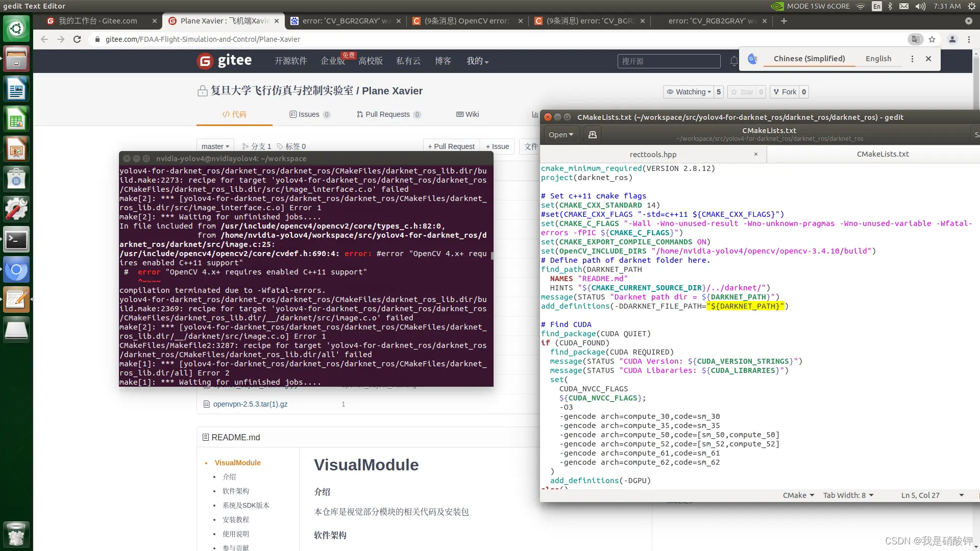
Task: Open Chromium browser in dock
Action: 16,270
